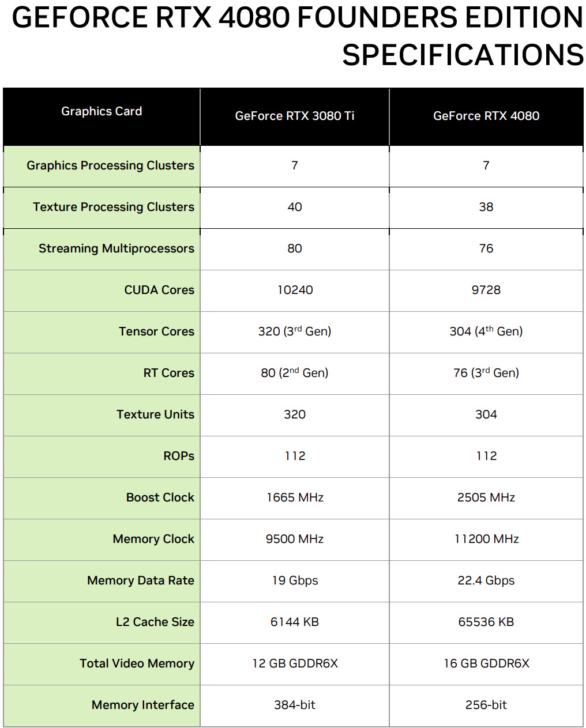Select the "Memory Interface" row label
This screenshot has width=586, height=728.
(x=143, y=705)
